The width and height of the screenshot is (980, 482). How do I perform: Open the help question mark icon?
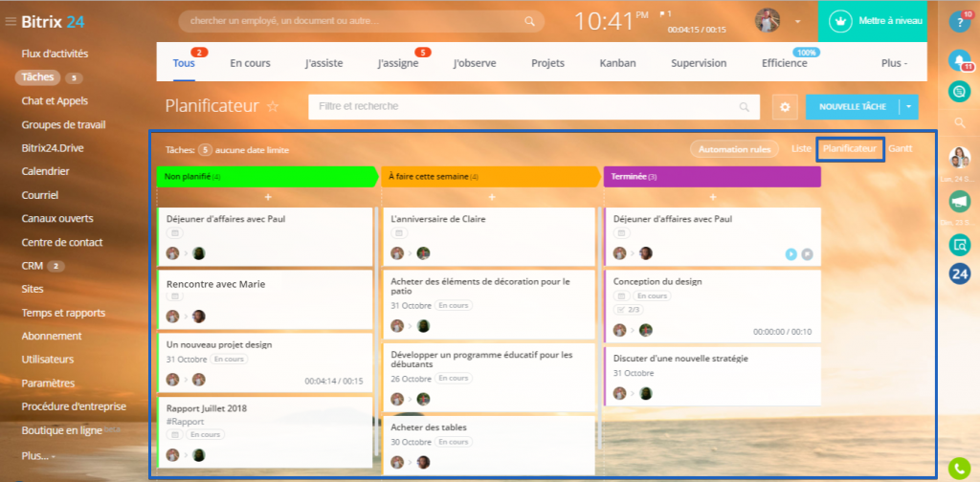[960, 22]
